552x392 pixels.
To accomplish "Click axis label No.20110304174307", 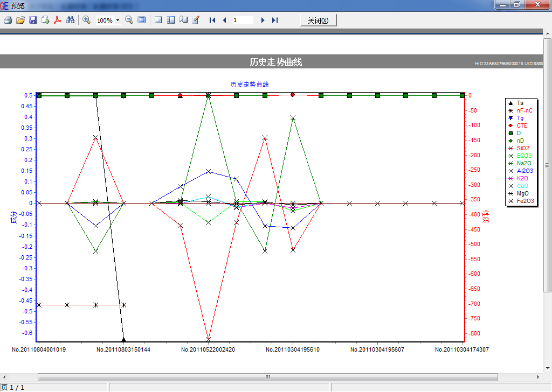I will (461, 349).
